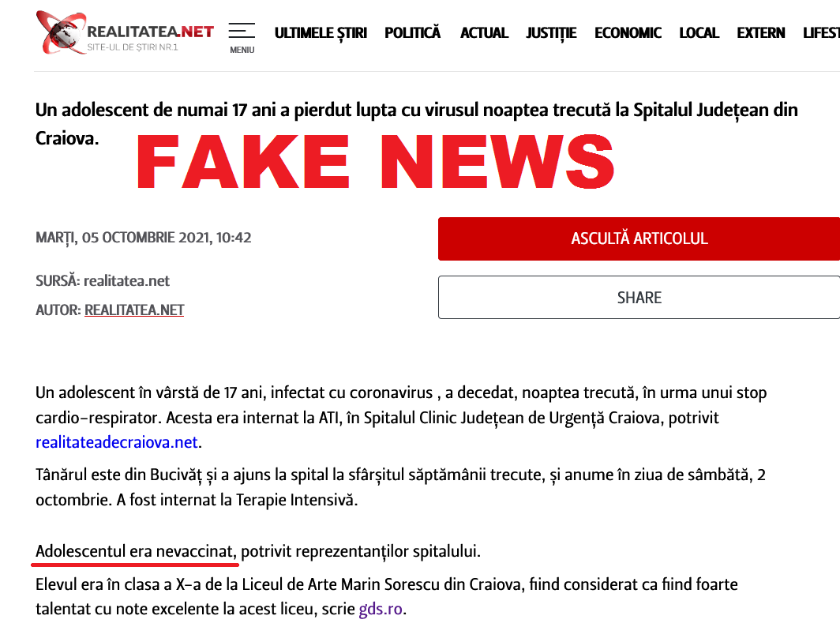Click the article headline about the 17-year-old
Screen dimensions: 840x627
click(x=416, y=124)
